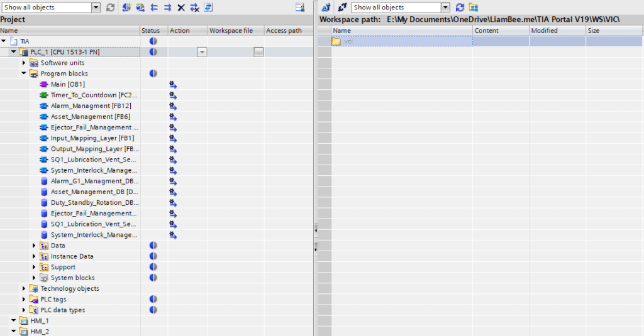This screenshot has height=336, width=644.
Task: Click the open workspace folder icon
Action: [474, 8]
